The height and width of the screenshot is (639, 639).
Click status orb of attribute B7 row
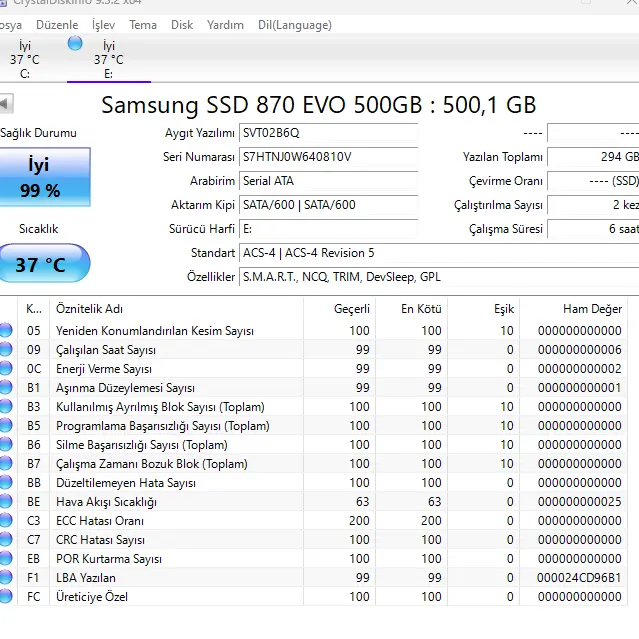[6, 463]
